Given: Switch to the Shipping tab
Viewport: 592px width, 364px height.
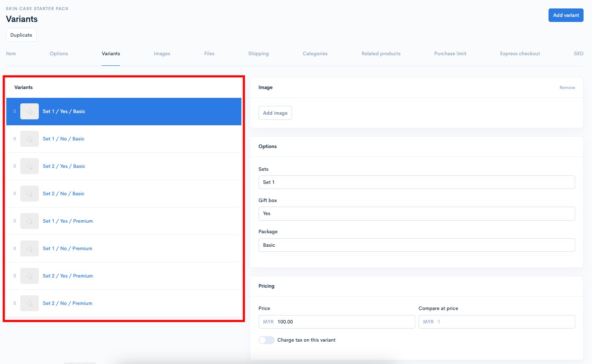Looking at the screenshot, I should tap(258, 54).
